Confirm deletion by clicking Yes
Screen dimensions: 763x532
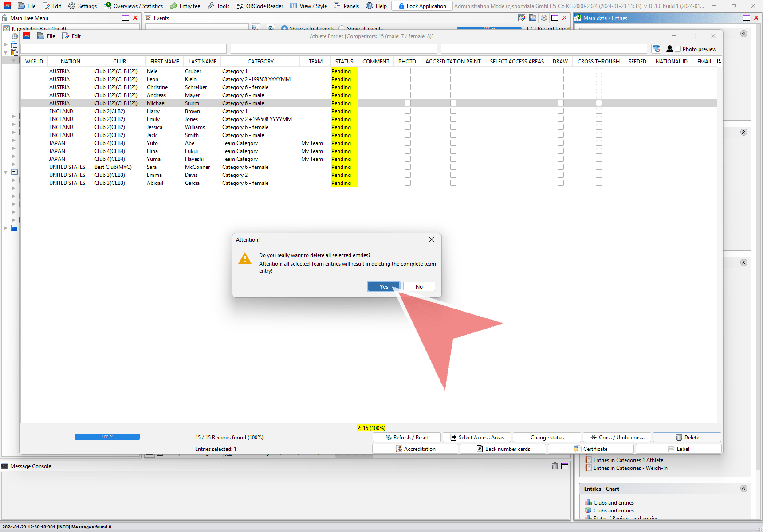[x=383, y=286]
